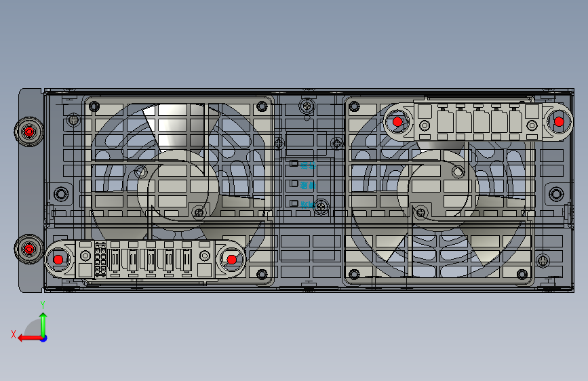This screenshot has width=588, height=381.
Task: Click the red X axis arrow of the triad
Action: (x=30, y=338)
